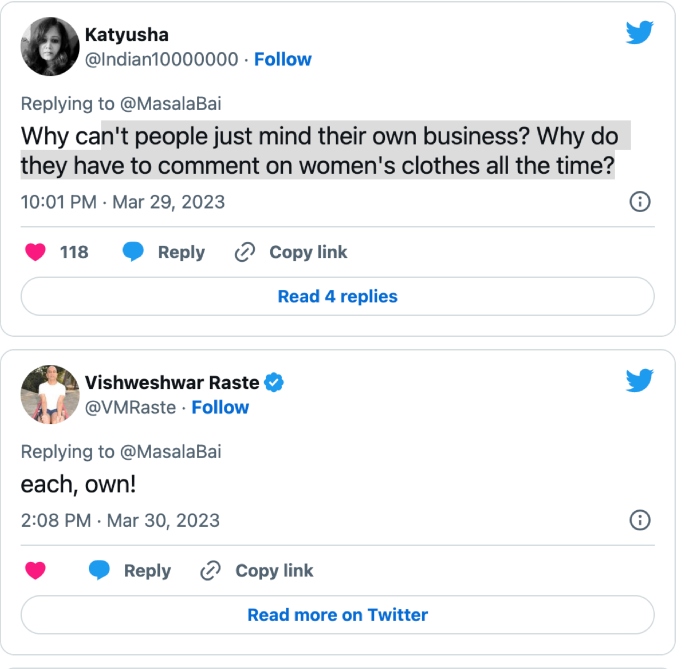Open the 10:01 PM Mar 29 timestamp
The image size is (700, 669).
[123, 202]
